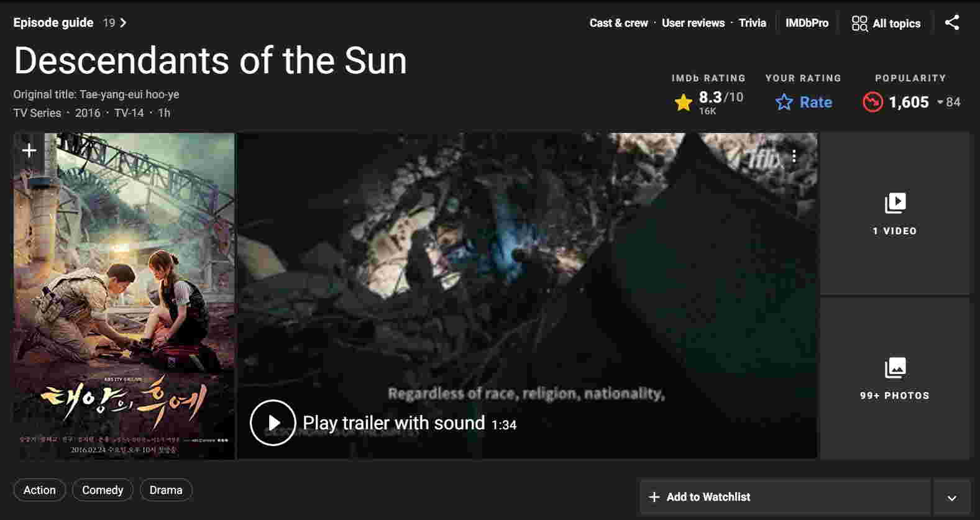Click the 'YOUR RATING' heading
This screenshot has width=980, height=520.
pos(804,78)
